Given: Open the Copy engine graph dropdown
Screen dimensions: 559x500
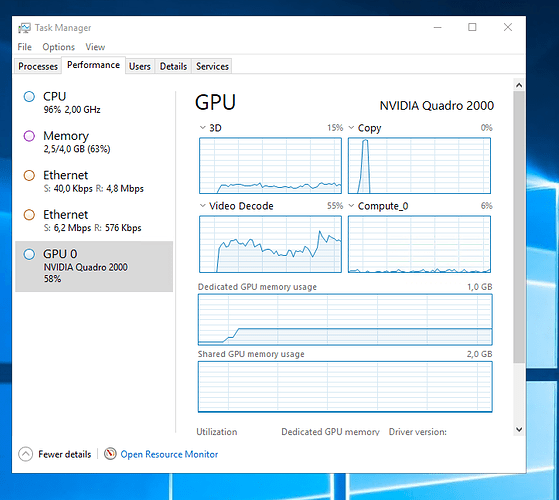Looking at the screenshot, I should [351, 128].
